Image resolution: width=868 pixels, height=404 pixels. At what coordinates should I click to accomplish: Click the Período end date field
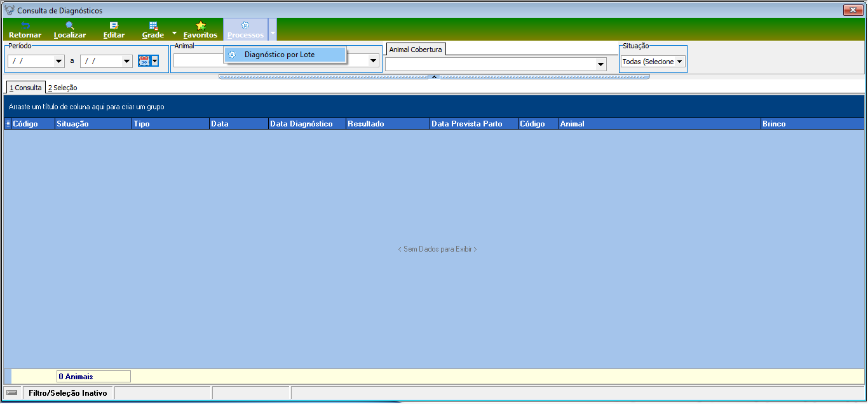click(101, 62)
